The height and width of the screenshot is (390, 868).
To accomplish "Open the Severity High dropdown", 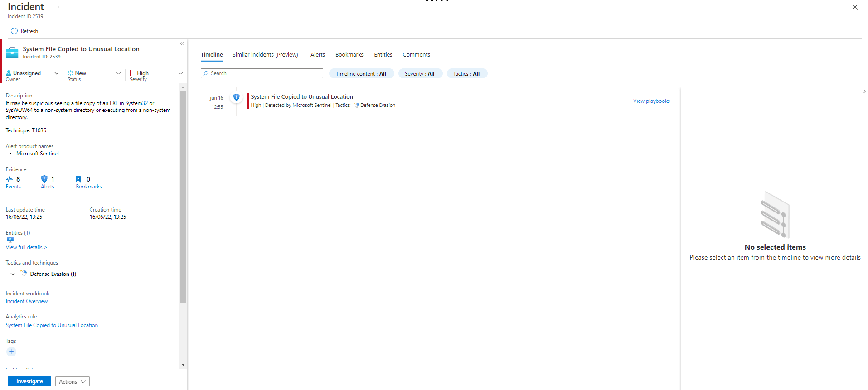I will click(x=180, y=73).
